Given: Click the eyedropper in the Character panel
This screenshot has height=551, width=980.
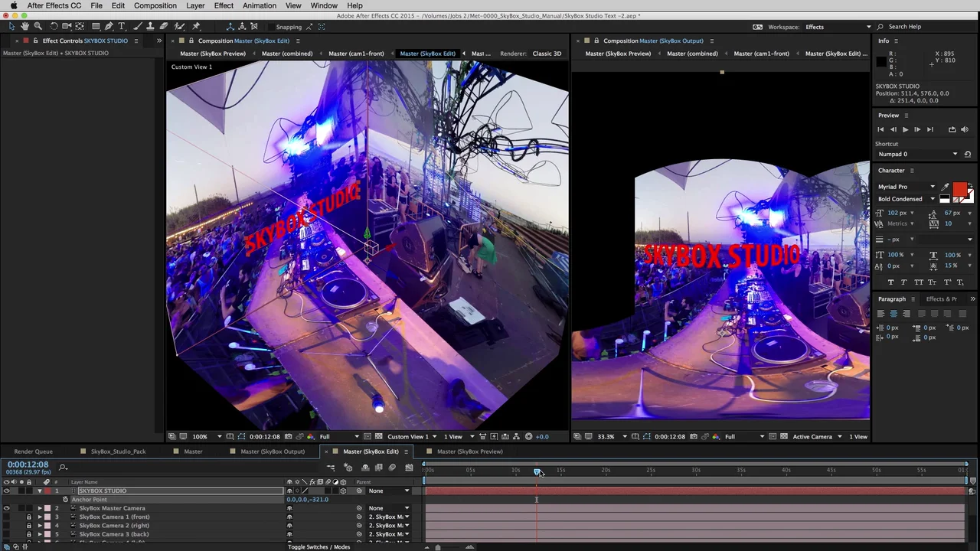Looking at the screenshot, I should (x=945, y=187).
